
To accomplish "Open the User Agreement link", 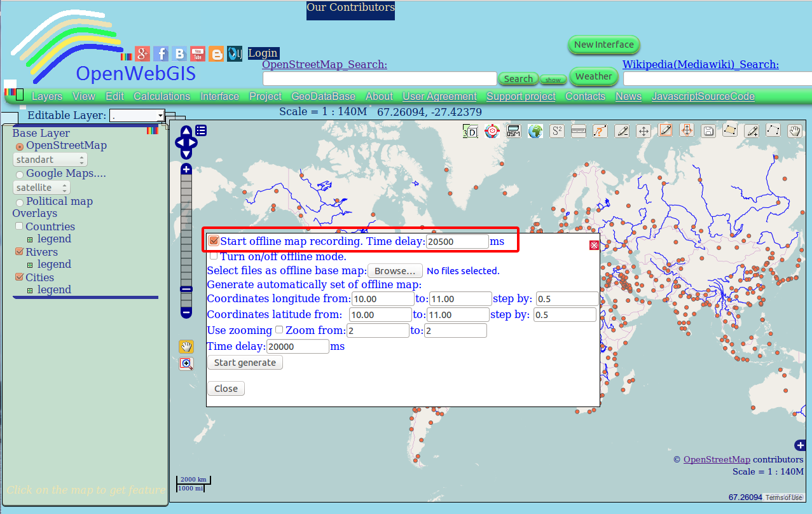I will point(439,97).
